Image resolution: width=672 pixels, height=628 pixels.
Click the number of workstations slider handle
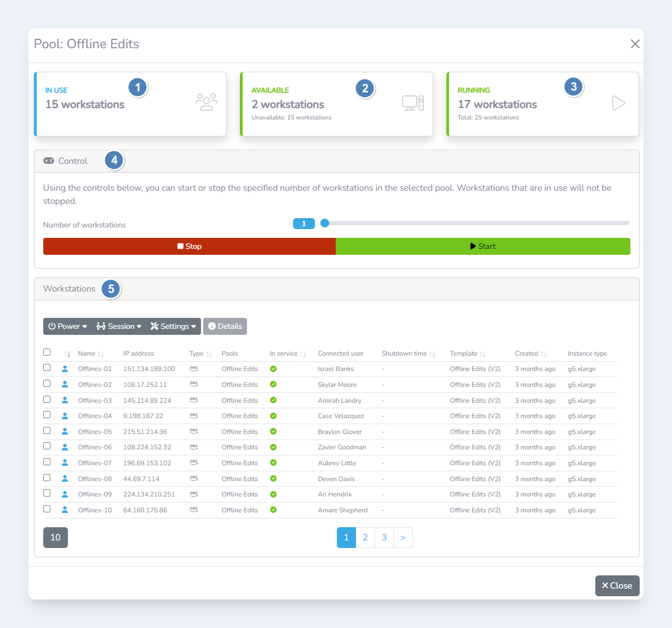coord(325,223)
